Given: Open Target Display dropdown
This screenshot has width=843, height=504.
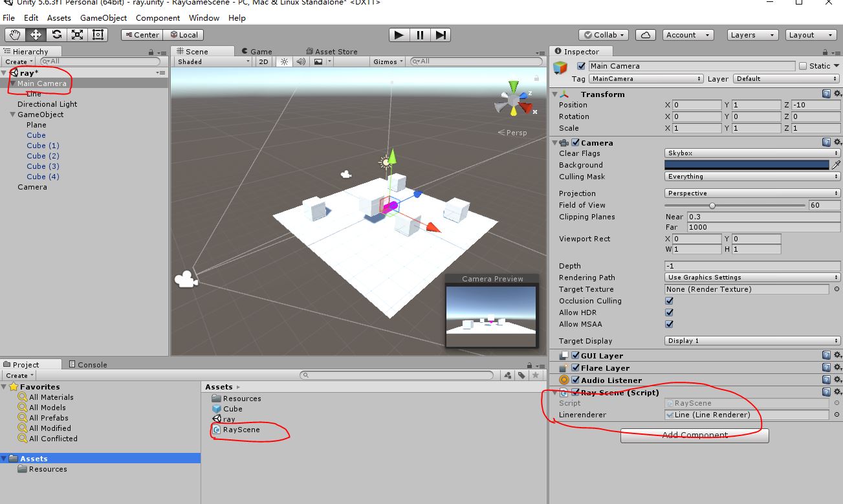Looking at the screenshot, I should pos(752,341).
